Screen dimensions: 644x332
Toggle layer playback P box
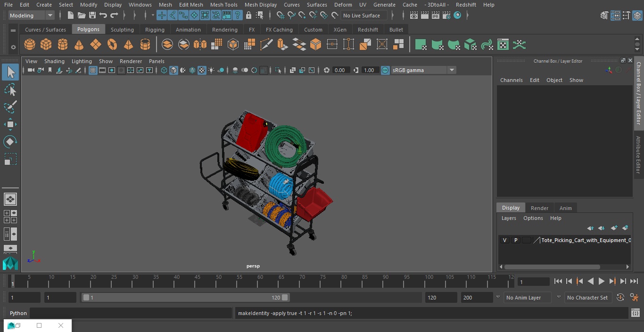tap(516, 240)
